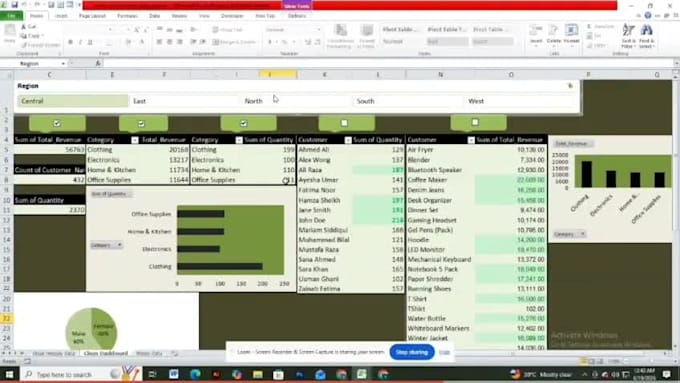680x383 pixels.
Task: Select the Clean Dashboard sheet tab
Action: tap(106, 354)
